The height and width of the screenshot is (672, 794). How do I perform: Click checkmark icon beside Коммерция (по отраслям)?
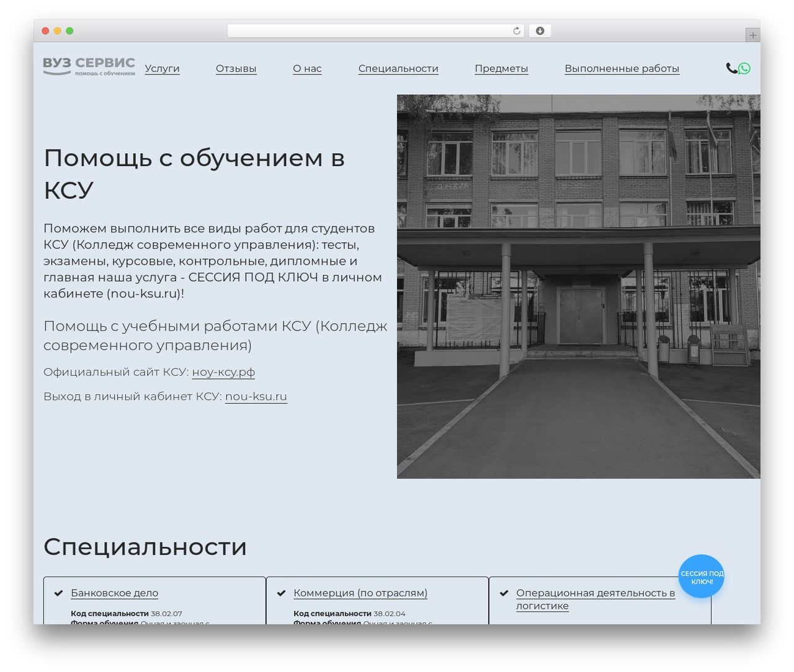281,593
